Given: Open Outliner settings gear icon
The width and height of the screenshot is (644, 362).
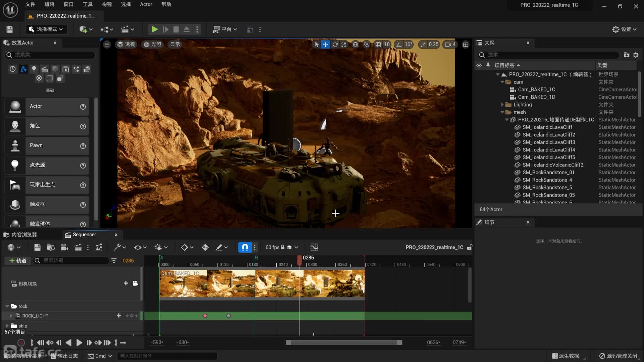Looking at the screenshot, I should [636, 55].
